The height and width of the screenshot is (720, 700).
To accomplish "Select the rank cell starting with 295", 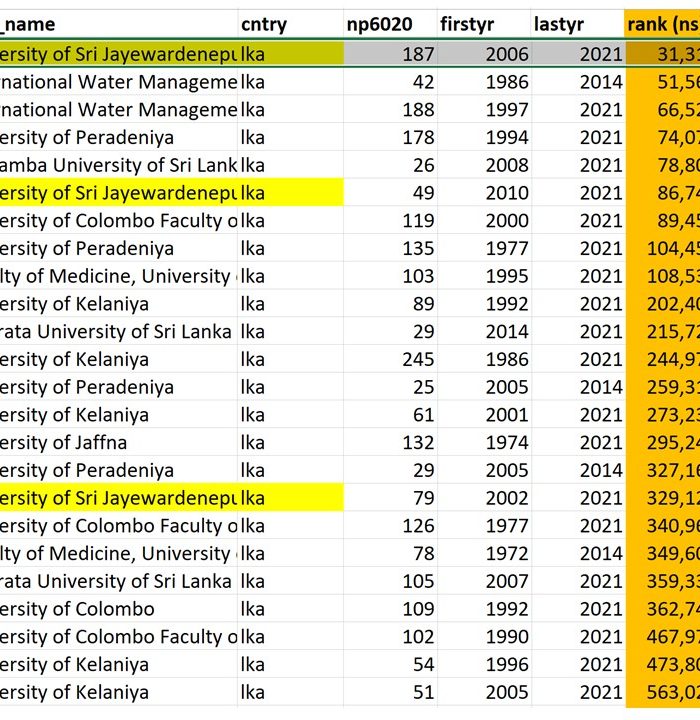I will (x=662, y=442).
